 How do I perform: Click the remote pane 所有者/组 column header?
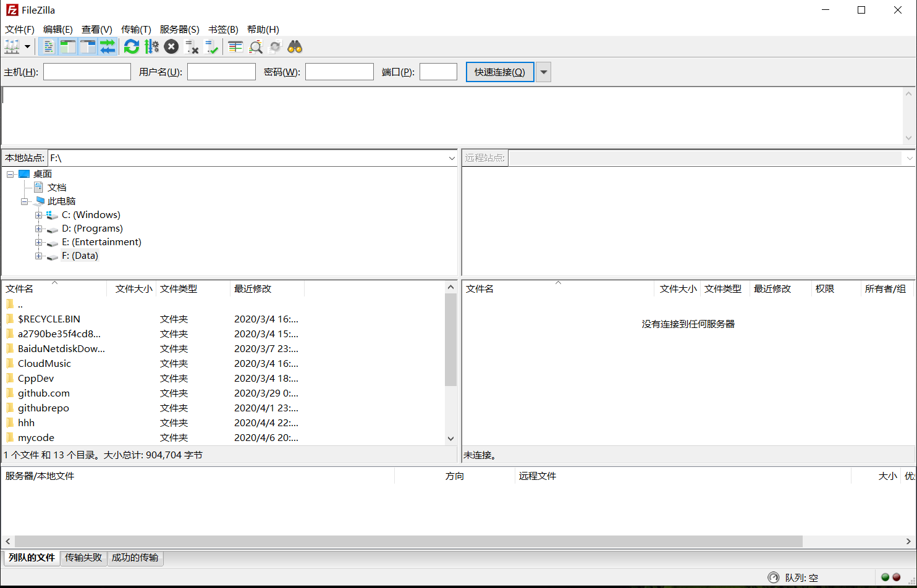[x=887, y=288]
